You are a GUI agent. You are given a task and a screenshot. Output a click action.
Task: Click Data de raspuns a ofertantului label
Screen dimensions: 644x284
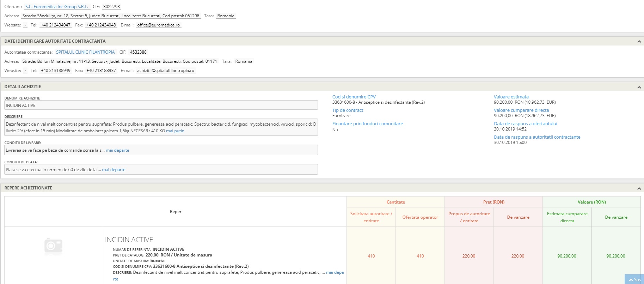click(x=525, y=123)
